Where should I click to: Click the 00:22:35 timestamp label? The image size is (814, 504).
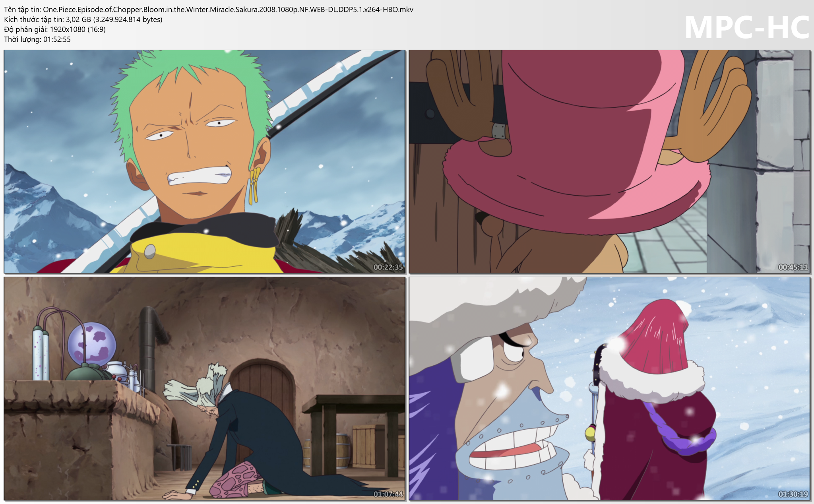(x=388, y=267)
